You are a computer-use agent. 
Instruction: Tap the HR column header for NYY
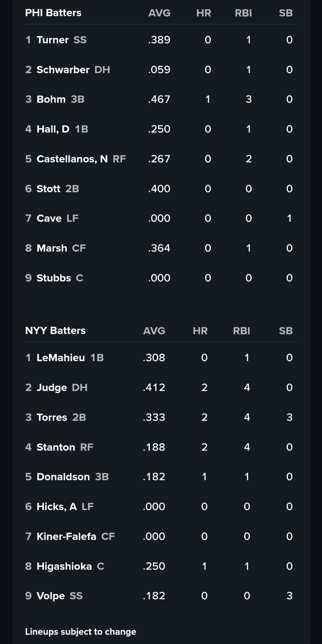(x=200, y=331)
